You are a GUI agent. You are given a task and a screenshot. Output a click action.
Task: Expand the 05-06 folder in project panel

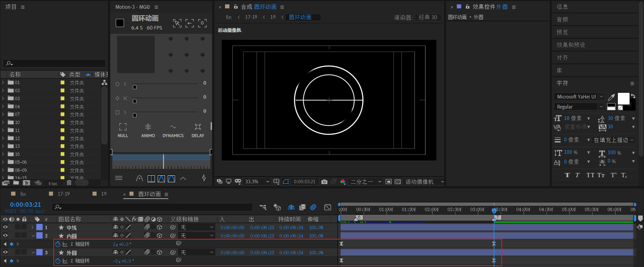pos(3,162)
